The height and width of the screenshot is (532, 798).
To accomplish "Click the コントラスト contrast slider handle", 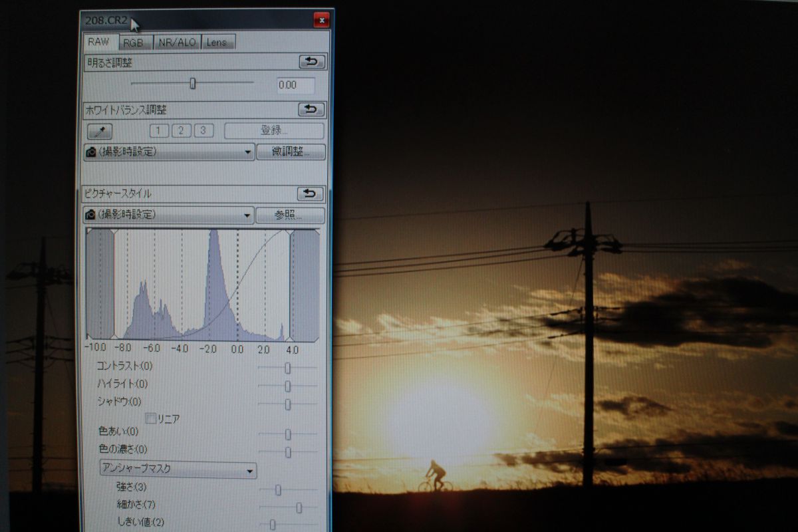I will click(x=288, y=368).
